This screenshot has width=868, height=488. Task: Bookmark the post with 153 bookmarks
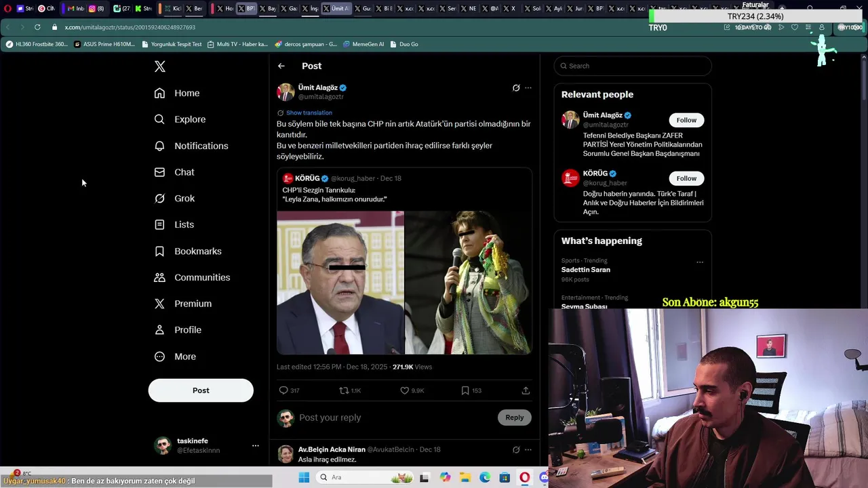click(465, 390)
